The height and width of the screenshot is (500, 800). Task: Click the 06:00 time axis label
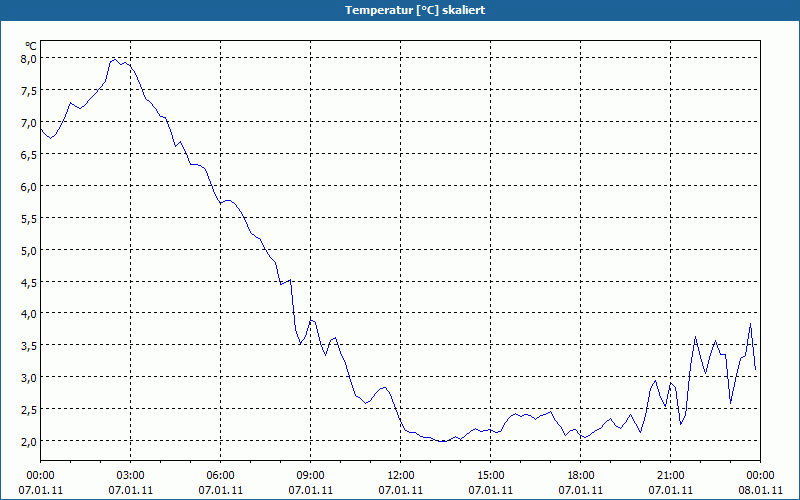pyautogui.click(x=220, y=476)
